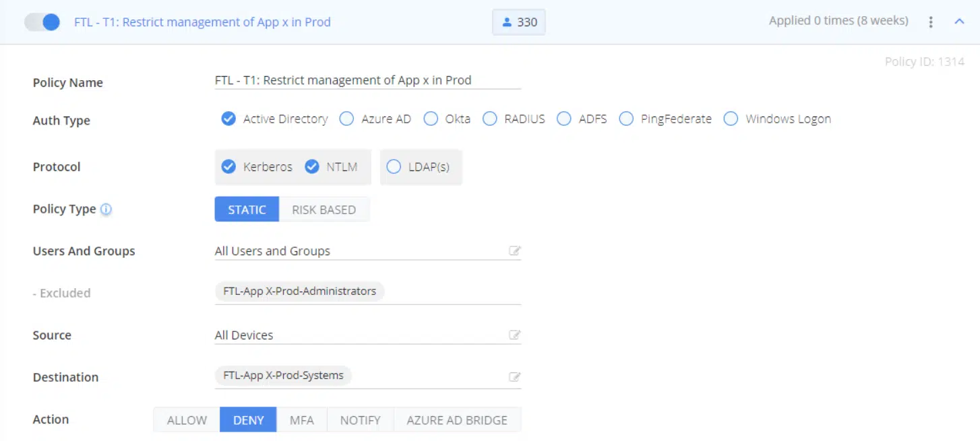Enable the LDAP(s) protocol option
The height and width of the screenshot is (441, 980).
pyautogui.click(x=394, y=167)
